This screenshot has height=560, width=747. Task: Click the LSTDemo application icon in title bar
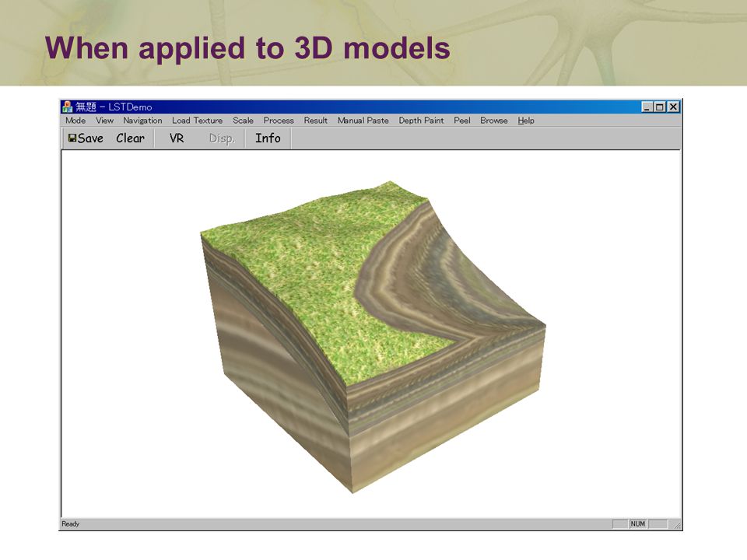point(67,107)
